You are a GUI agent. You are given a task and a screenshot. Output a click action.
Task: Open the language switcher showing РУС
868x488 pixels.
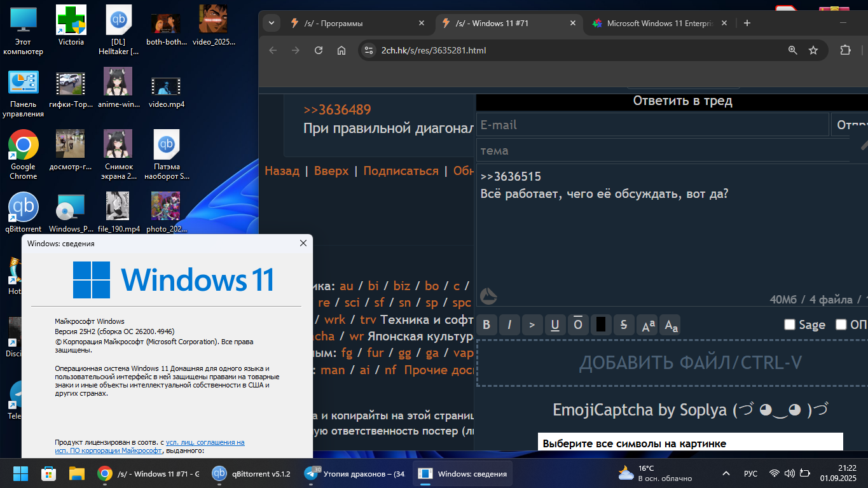click(750, 473)
